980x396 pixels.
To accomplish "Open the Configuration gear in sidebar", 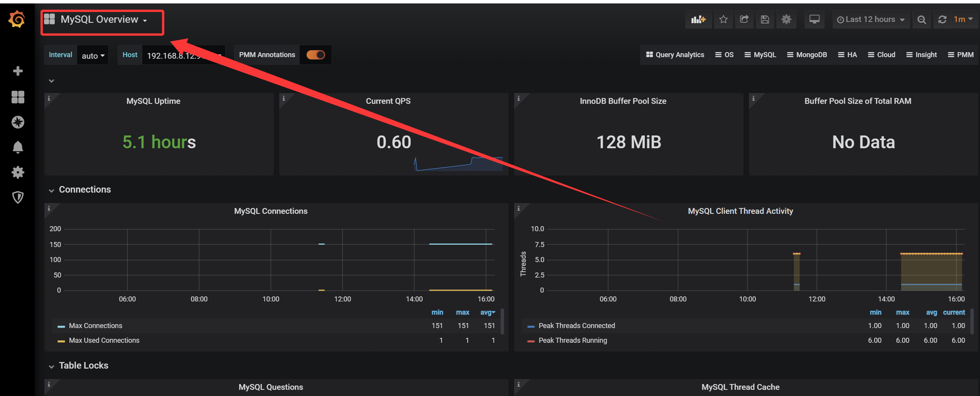I will (18, 173).
